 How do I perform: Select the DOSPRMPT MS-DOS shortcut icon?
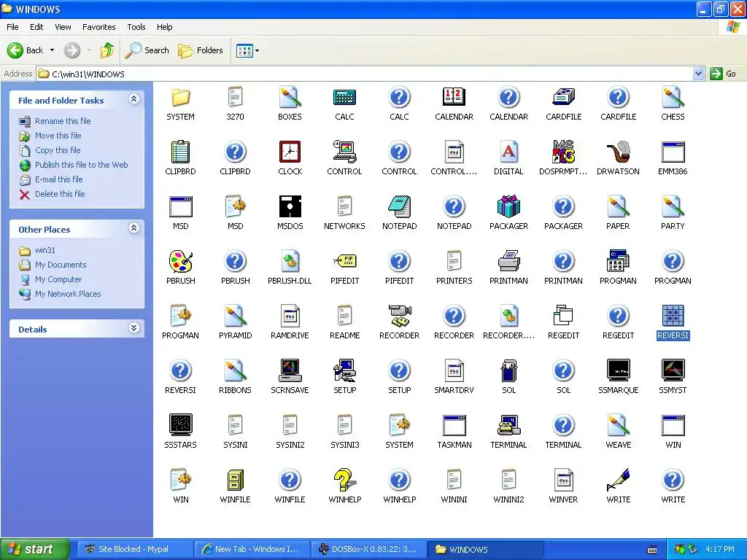563,152
